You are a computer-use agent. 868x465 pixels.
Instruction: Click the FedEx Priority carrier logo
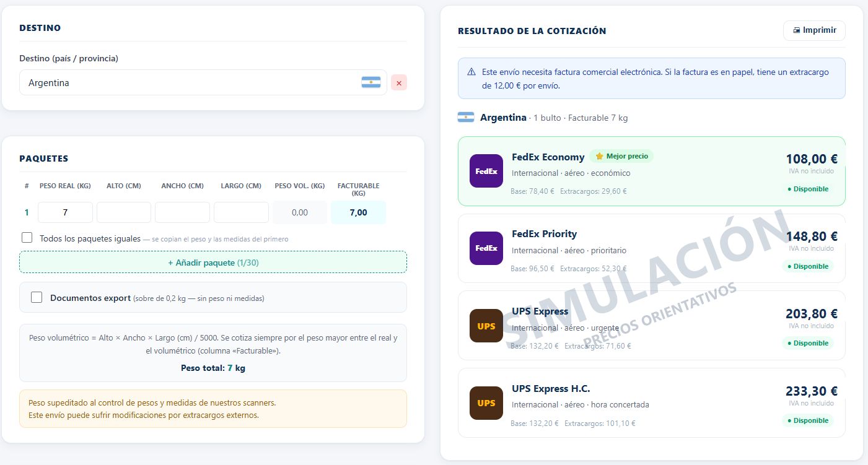click(x=486, y=248)
